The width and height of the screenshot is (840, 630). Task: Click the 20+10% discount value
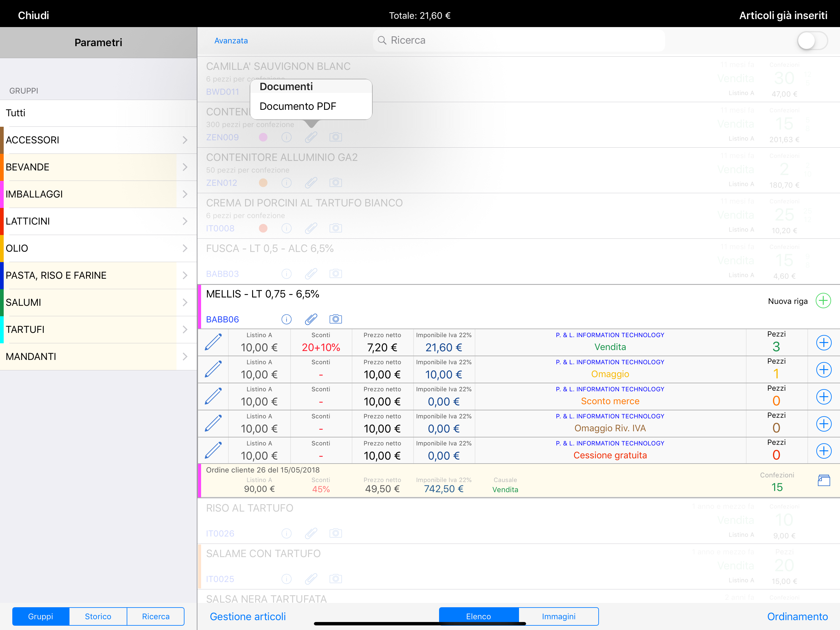pos(321,347)
